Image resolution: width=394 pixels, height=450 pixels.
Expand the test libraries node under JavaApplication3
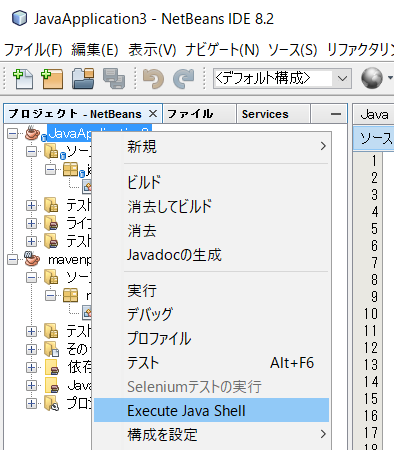click(x=32, y=241)
